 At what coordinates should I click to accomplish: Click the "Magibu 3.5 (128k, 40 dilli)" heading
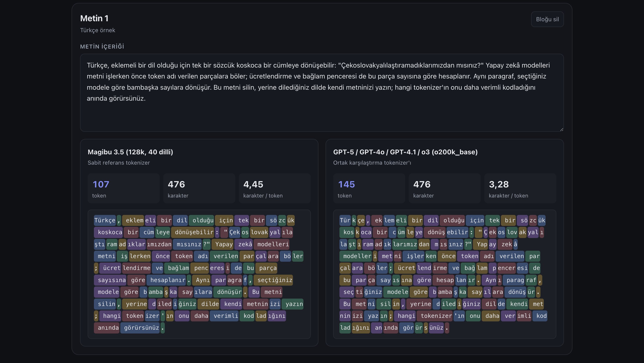click(x=130, y=152)
